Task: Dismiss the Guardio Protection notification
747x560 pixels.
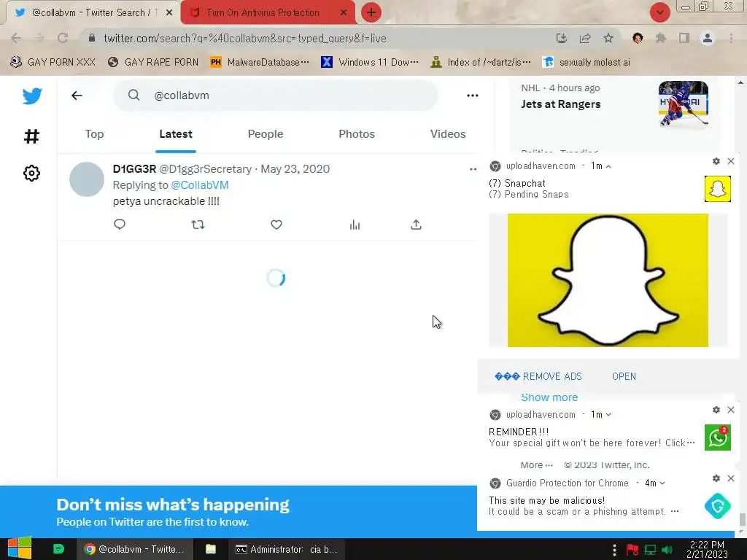Action: 731,478
